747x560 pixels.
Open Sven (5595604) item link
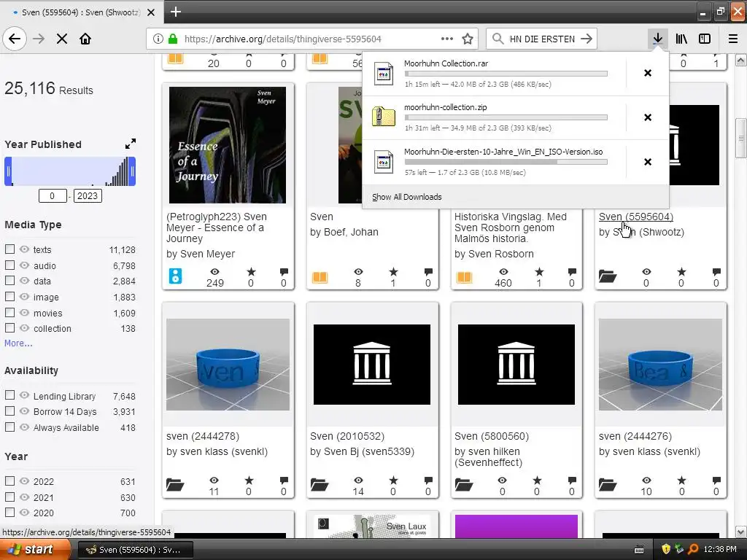(635, 217)
